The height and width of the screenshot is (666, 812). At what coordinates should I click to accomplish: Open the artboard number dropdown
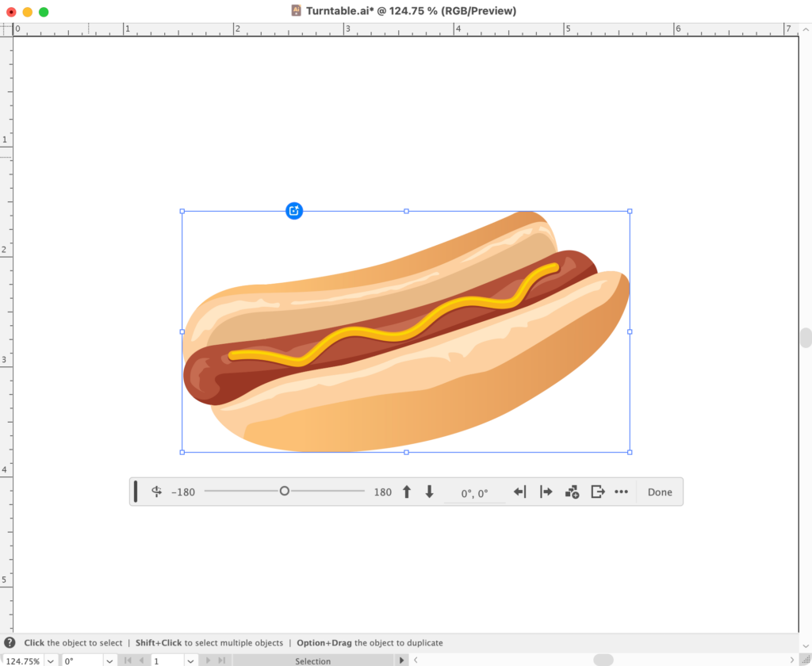[190, 660]
